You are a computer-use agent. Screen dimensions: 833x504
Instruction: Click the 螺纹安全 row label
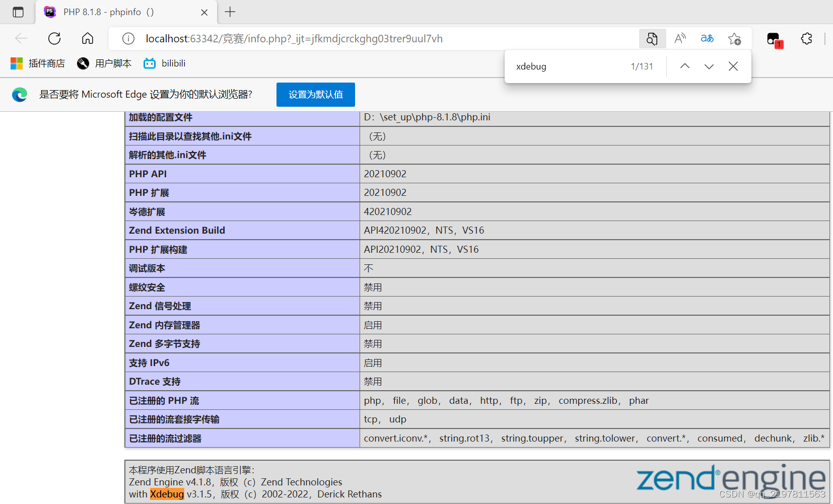pyautogui.click(x=147, y=287)
